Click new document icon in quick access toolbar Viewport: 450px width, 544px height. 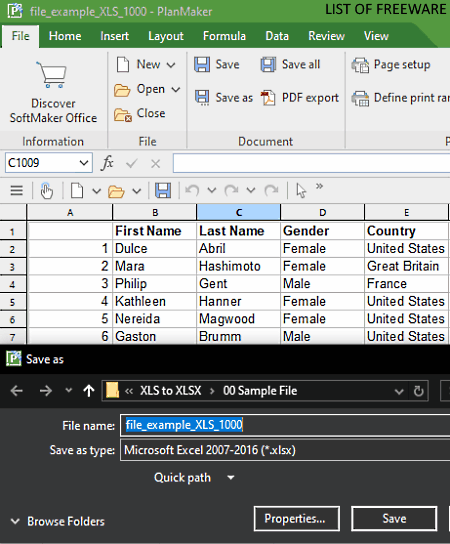click(x=77, y=190)
